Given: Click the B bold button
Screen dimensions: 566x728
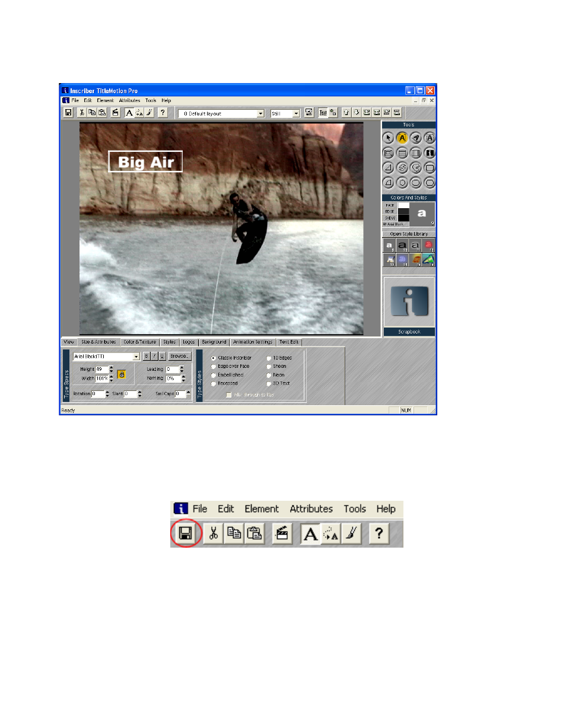Looking at the screenshot, I should click(x=146, y=357).
